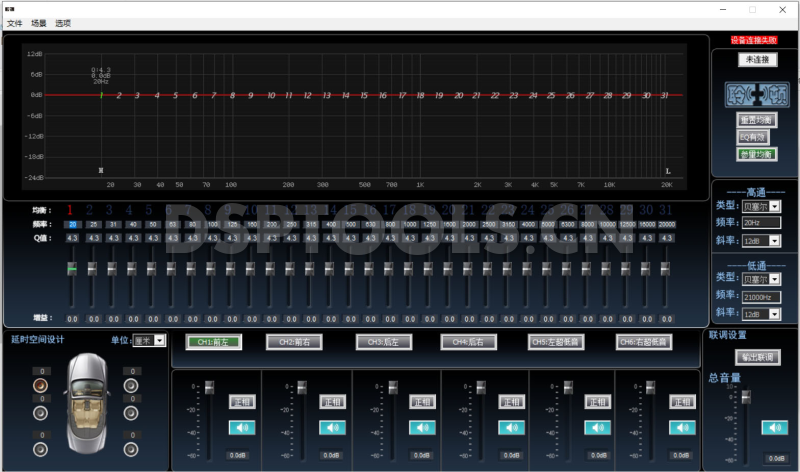Open the high-pass 类型 dropdown
The image size is (800, 472).
tap(774, 207)
